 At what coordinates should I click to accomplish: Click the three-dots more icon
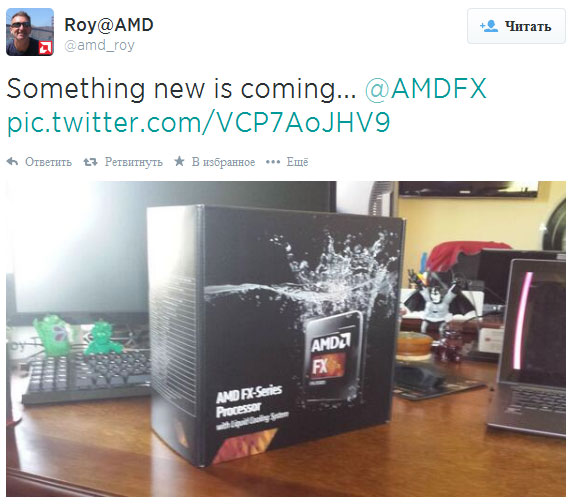tap(273, 162)
